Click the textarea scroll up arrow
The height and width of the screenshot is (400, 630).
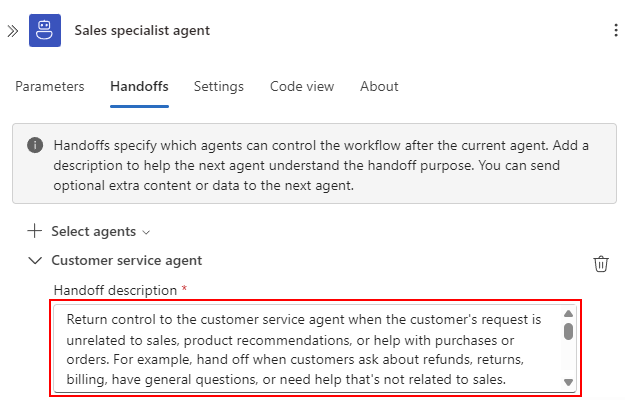point(568,314)
